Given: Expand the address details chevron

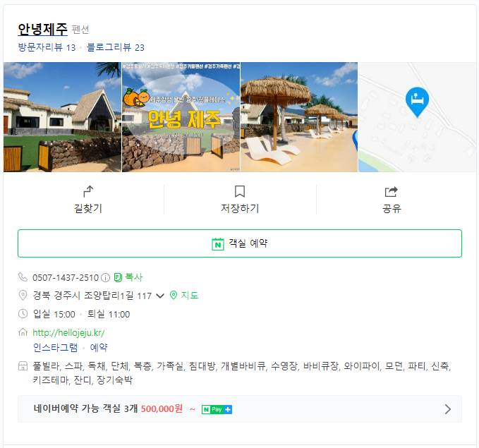Looking at the screenshot, I should point(160,296).
